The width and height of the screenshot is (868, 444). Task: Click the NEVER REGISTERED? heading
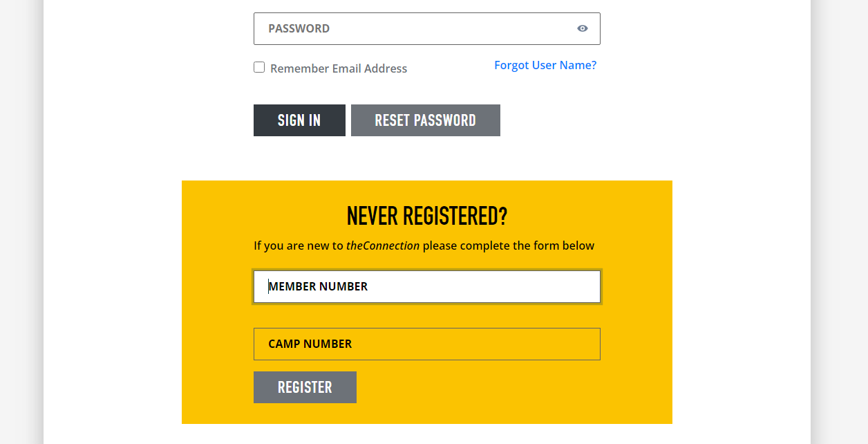point(427,216)
